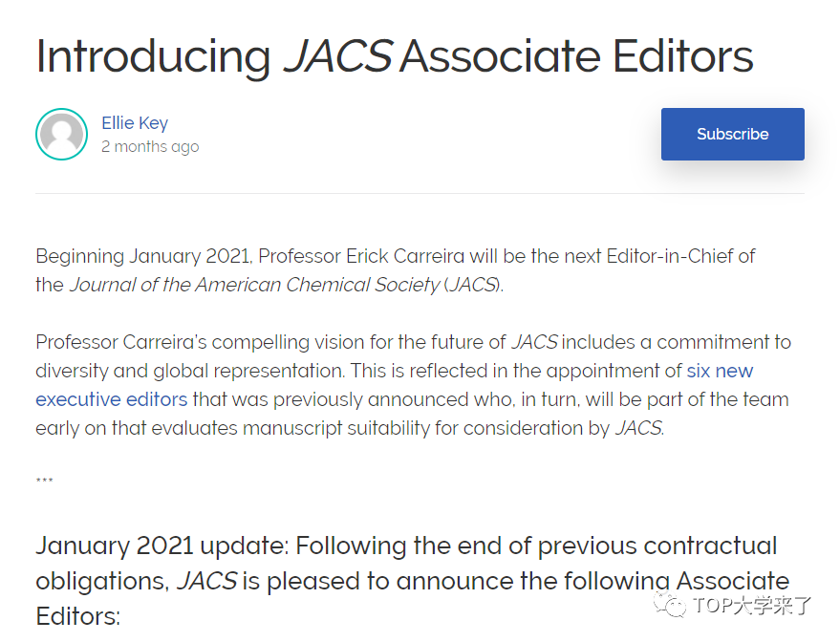The height and width of the screenshot is (642, 840).
Task: Open author profile via Ellie Key name
Action: point(135,123)
